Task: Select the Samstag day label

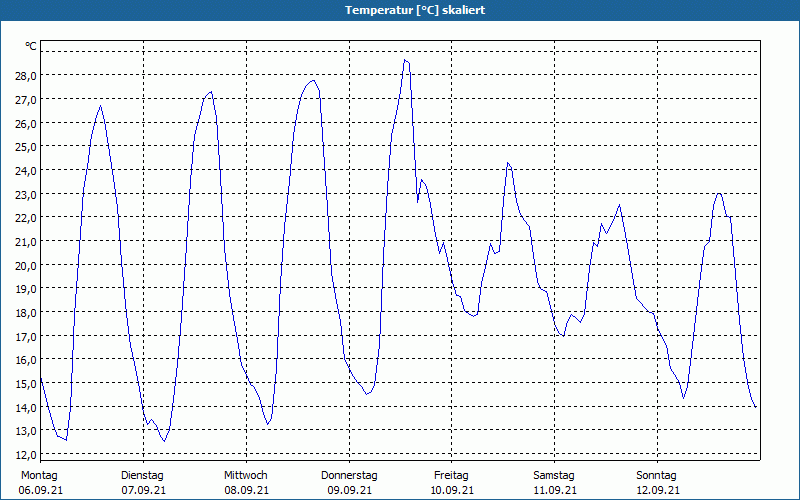Action: coord(554,475)
